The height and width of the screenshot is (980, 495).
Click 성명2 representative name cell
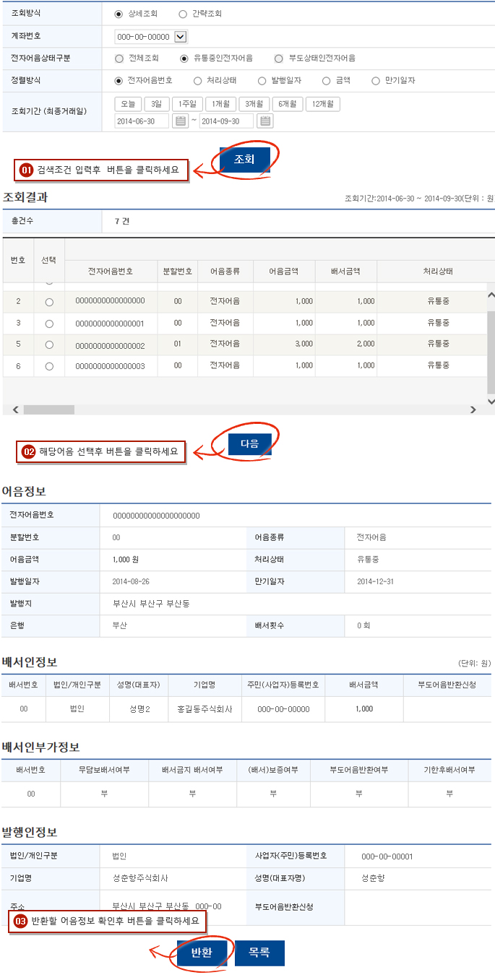coord(138,709)
